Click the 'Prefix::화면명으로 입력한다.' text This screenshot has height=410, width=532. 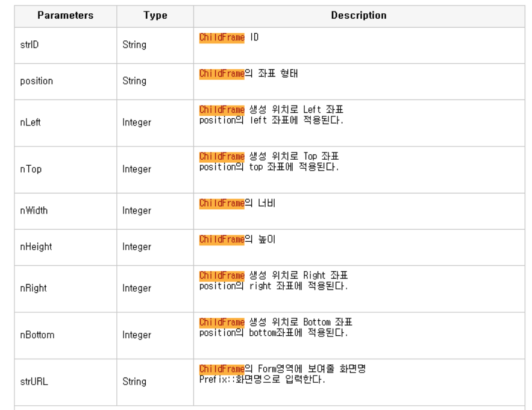(x=262, y=379)
